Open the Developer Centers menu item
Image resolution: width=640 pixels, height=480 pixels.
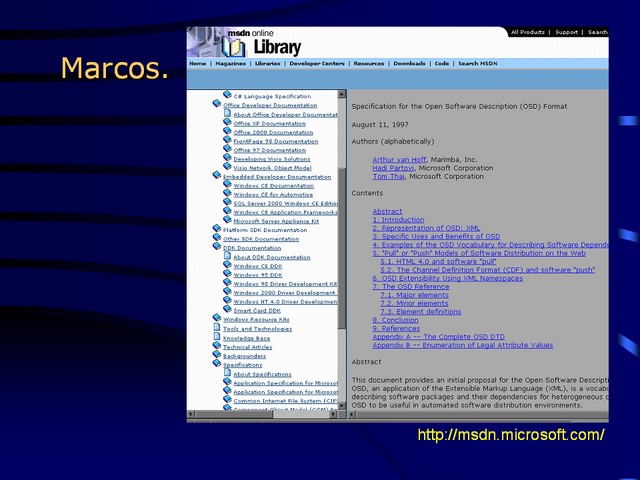(x=317, y=64)
